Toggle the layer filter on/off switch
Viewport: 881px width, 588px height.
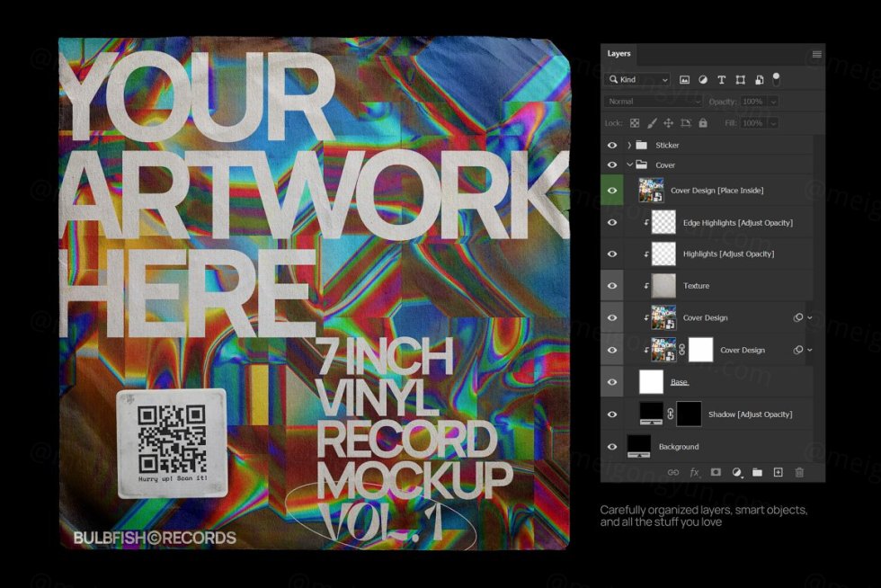coord(777,78)
